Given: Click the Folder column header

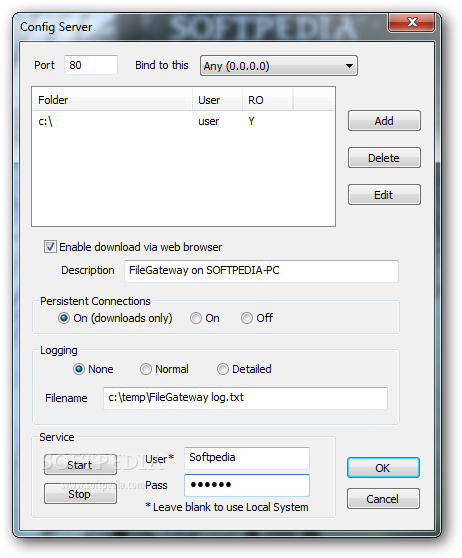Looking at the screenshot, I should point(112,100).
